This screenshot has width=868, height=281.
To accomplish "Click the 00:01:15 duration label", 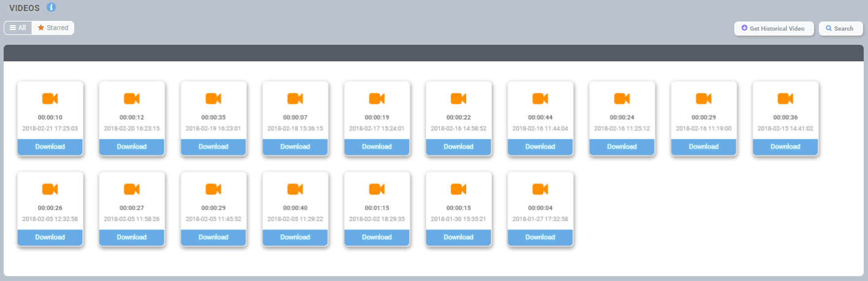I will click(x=377, y=208).
